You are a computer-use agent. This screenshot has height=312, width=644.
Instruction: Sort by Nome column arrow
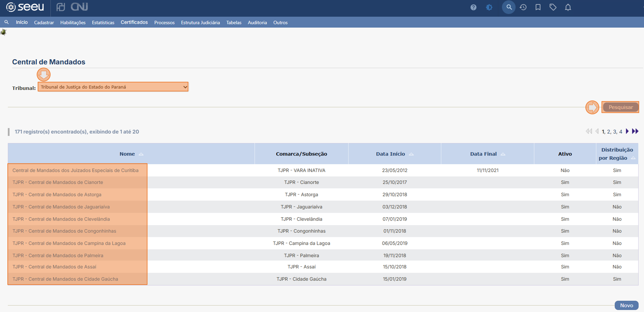pos(141,154)
